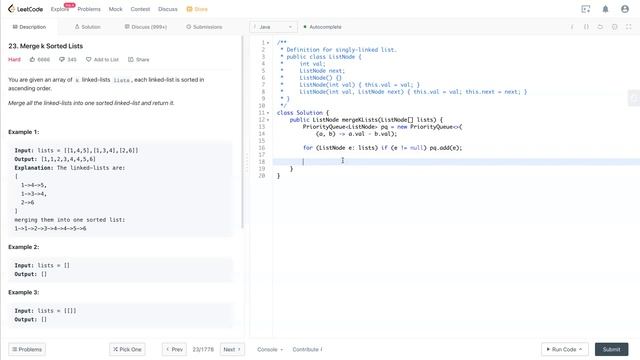This screenshot has height=360, width=640.
Task: Switch to the Description tab
Action: coord(29,27)
